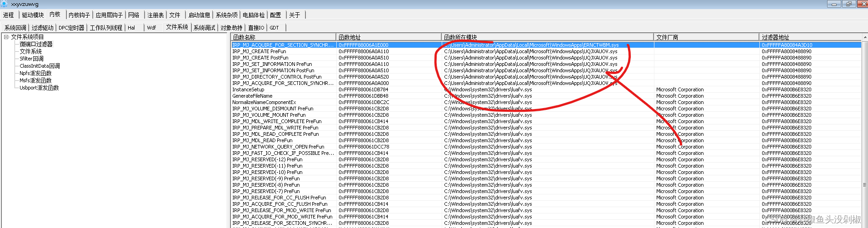Open the 直接IO sub-tab

256,28
